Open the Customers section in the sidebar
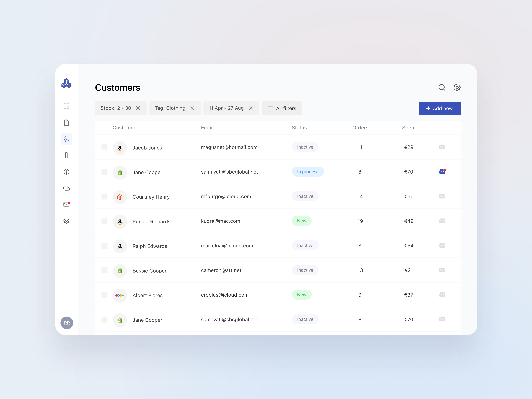 pyautogui.click(x=66, y=139)
